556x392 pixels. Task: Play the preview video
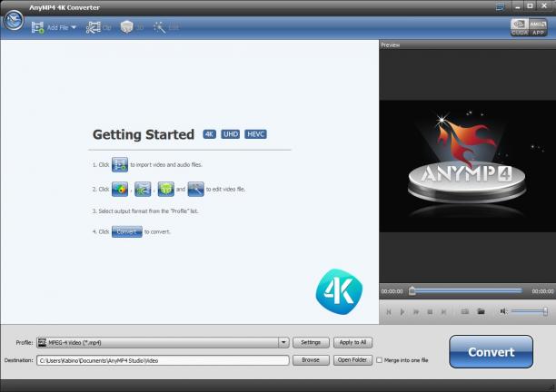click(x=402, y=311)
